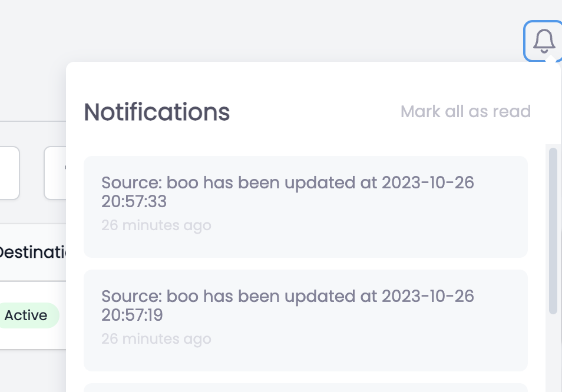The image size is (562, 392).
Task: Open the notification updated at 20:57:19
Action: pos(305,320)
